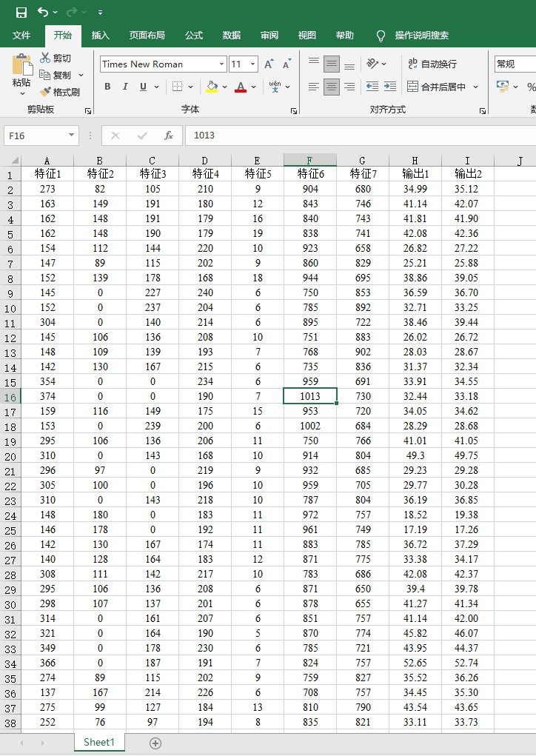Open the 复制 dropdown arrow
The height and width of the screenshot is (756, 536).
81,76
